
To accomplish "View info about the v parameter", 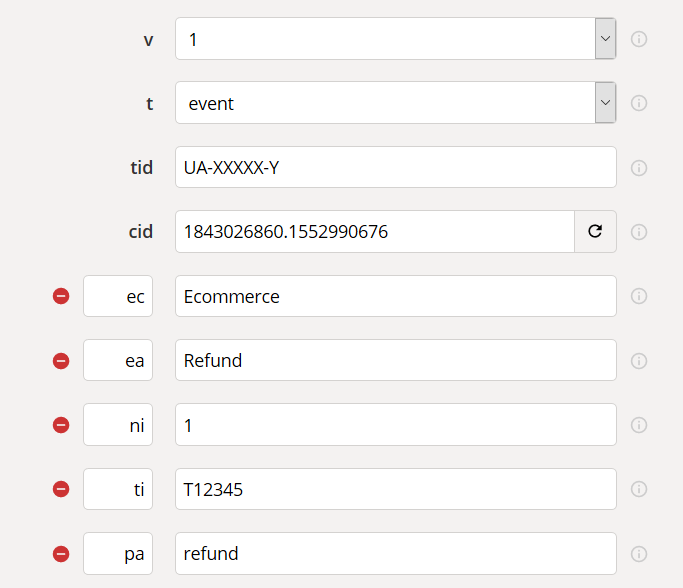I will (639, 39).
